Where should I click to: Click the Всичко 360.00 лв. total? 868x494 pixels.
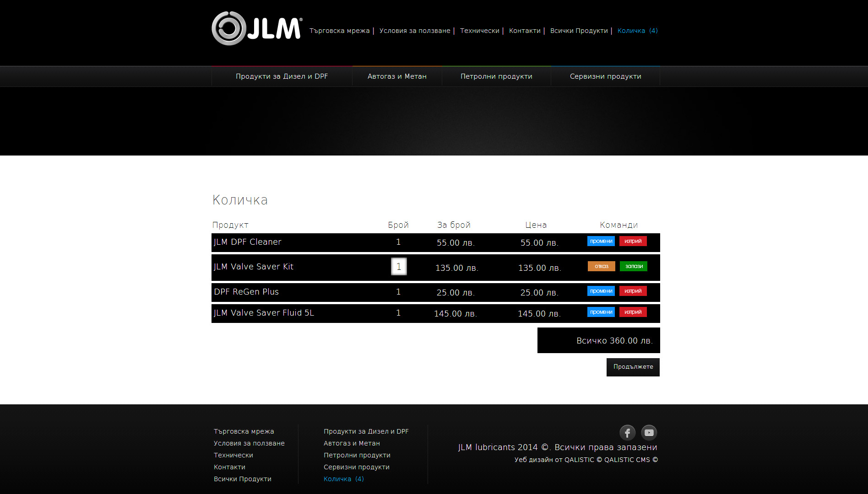tap(614, 341)
